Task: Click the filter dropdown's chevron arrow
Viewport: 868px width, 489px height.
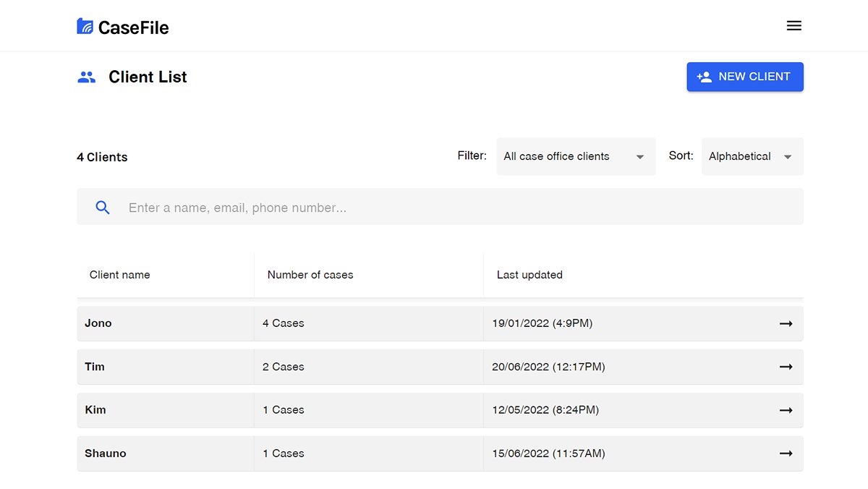Action: pyautogui.click(x=639, y=156)
